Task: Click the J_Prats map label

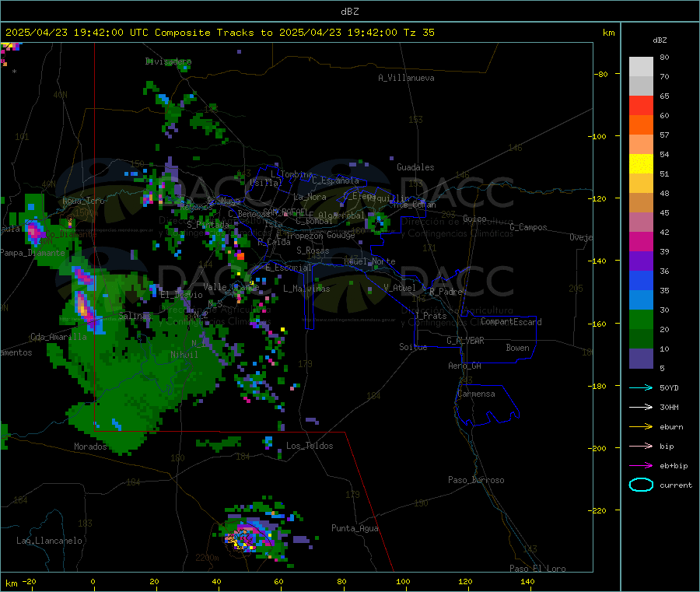Action: point(431,316)
